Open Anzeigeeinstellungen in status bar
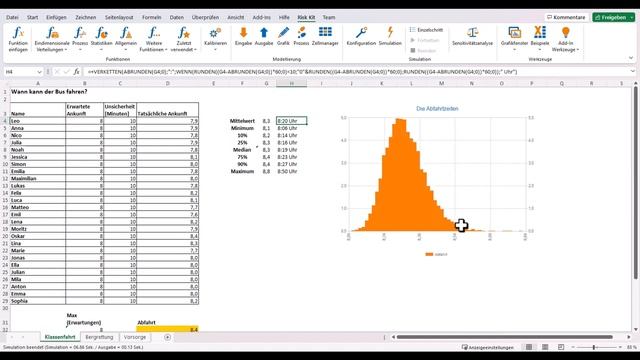Viewport: 640px width, 360px height. (487, 347)
